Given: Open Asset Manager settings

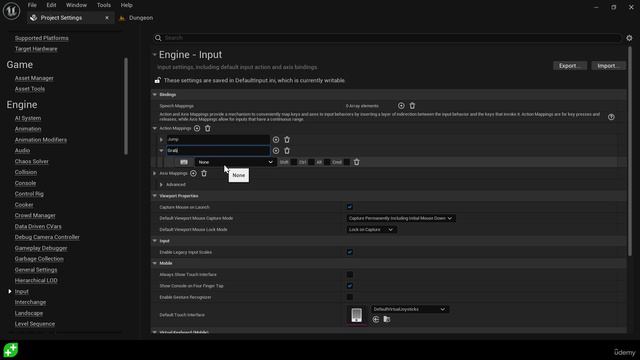Looking at the screenshot, I should (x=34, y=78).
